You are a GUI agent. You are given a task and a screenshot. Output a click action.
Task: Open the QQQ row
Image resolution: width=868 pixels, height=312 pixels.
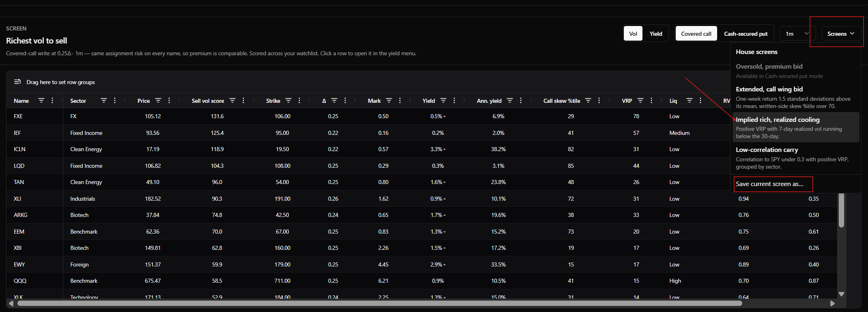coord(422,281)
